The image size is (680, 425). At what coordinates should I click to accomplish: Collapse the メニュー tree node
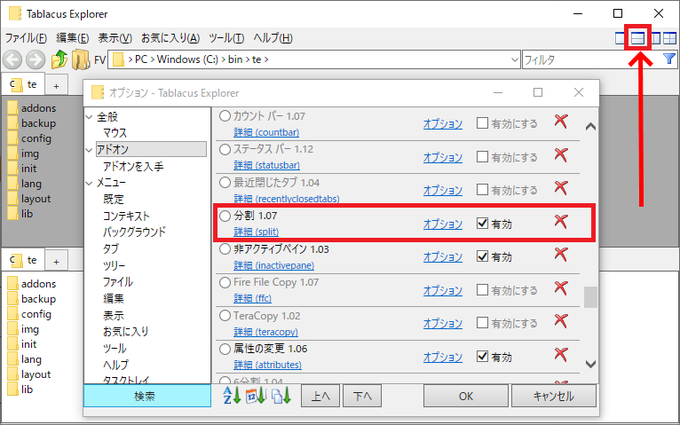click(x=89, y=183)
